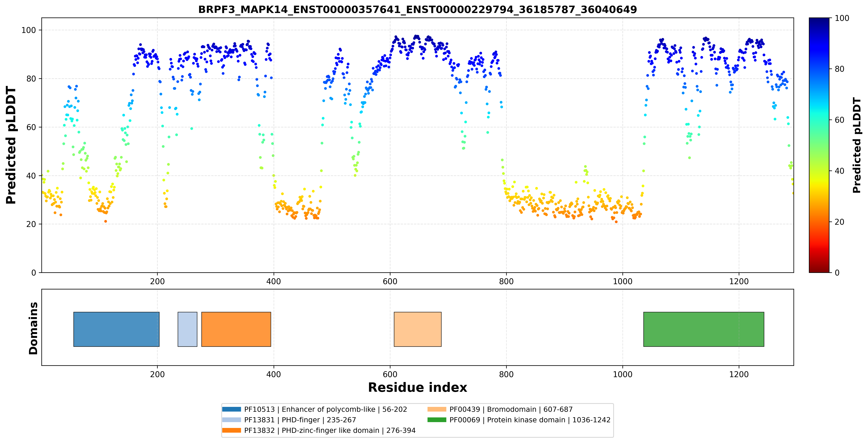Image resolution: width=868 pixels, height=443 pixels.
Task: Click the Enhancer of polycomb-like legend text
Action: [328, 409]
